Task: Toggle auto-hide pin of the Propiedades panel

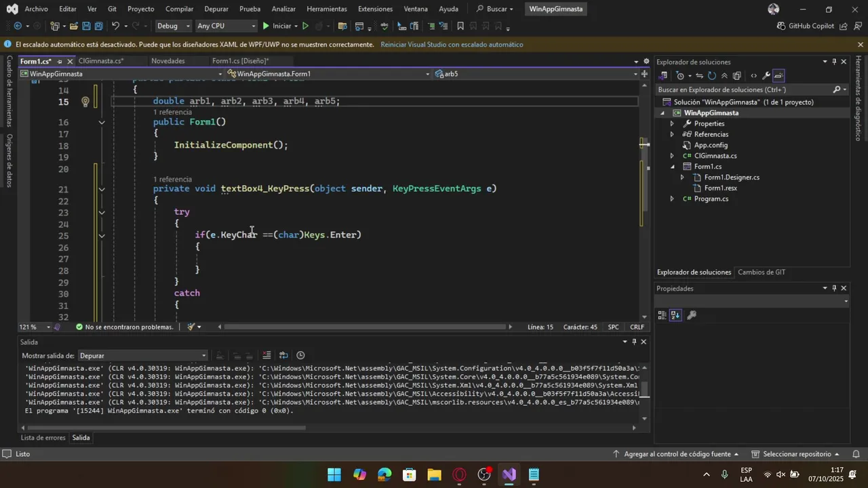Action: click(834, 288)
